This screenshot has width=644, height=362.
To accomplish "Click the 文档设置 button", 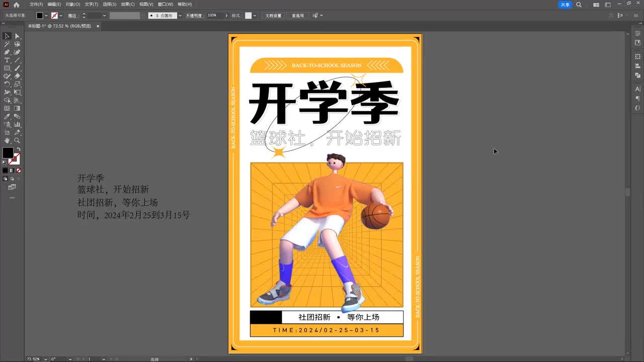I will tap(273, 16).
